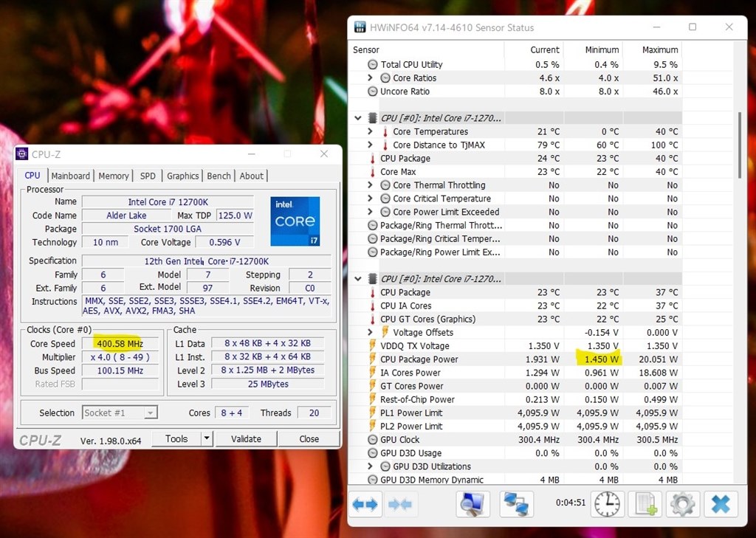Click the VDDQ TX Voltage lightning icon
This screenshot has height=538, width=756.
click(x=372, y=345)
